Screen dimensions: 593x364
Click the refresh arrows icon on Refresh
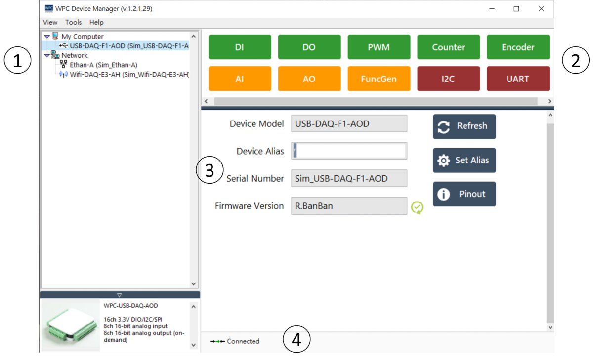[x=444, y=126]
